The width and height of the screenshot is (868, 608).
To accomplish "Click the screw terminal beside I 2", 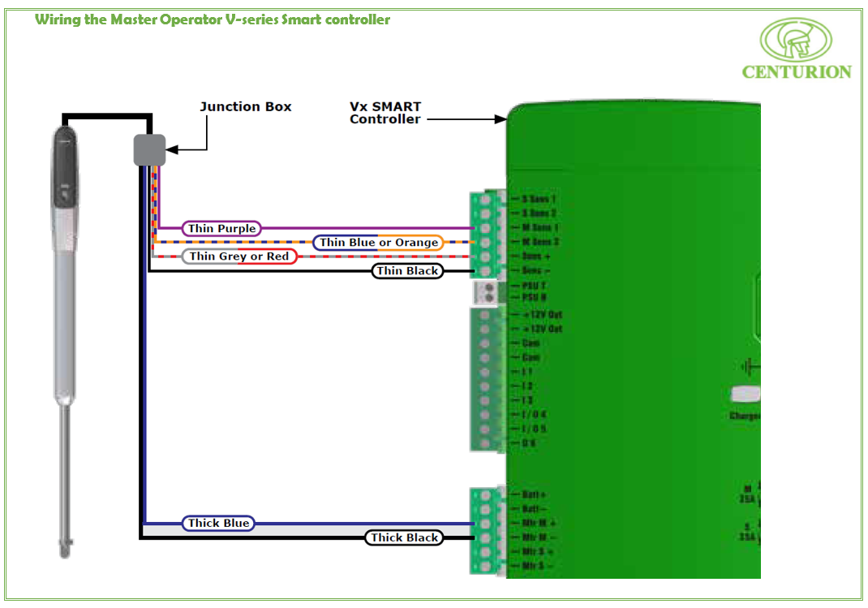I will 484,386.
